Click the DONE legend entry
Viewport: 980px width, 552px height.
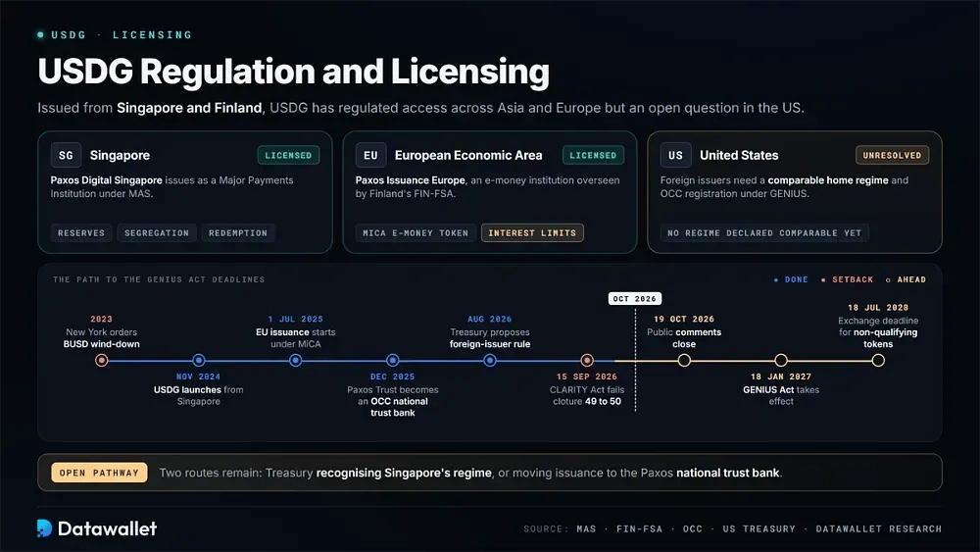pos(791,279)
